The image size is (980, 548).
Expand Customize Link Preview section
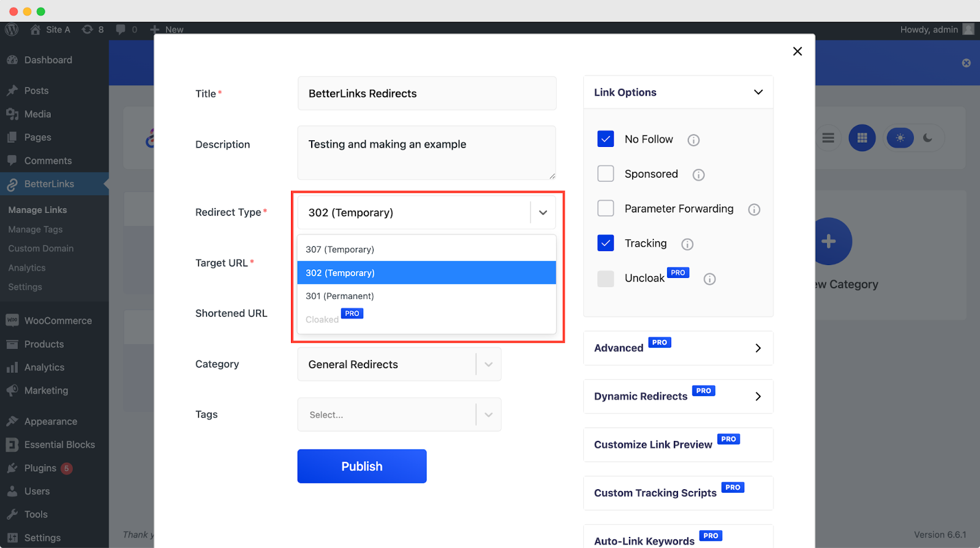[x=678, y=445]
